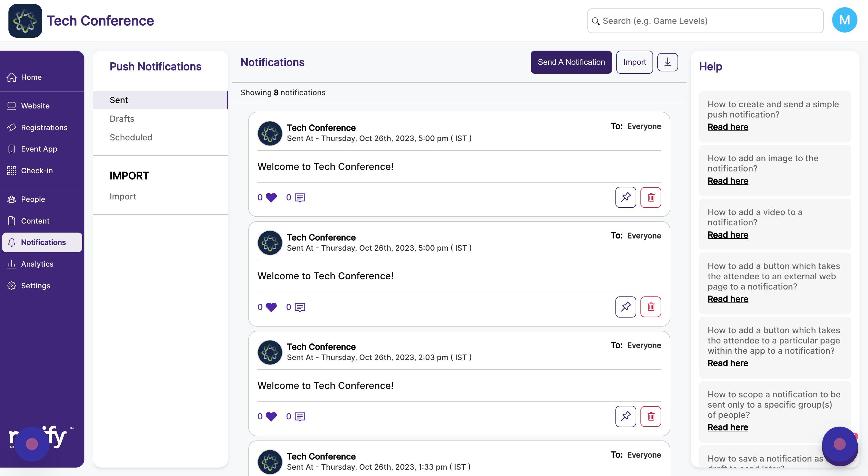Open the Scheduled notifications tab
Image resolution: width=868 pixels, height=476 pixels.
tap(131, 137)
